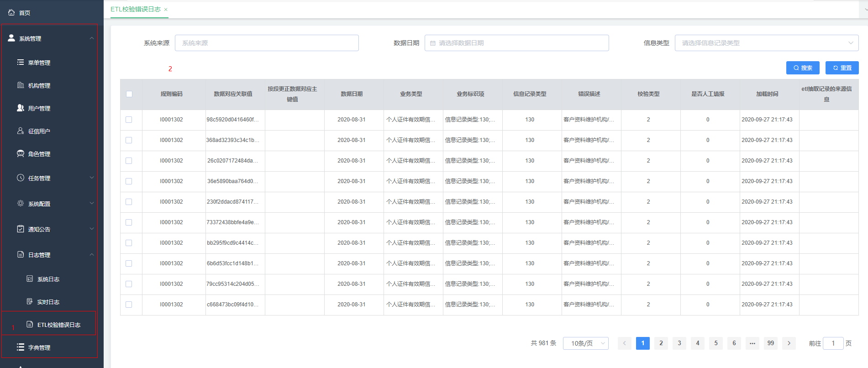Click the 征信用户 person icon
The width and height of the screenshot is (868, 368).
point(21,131)
